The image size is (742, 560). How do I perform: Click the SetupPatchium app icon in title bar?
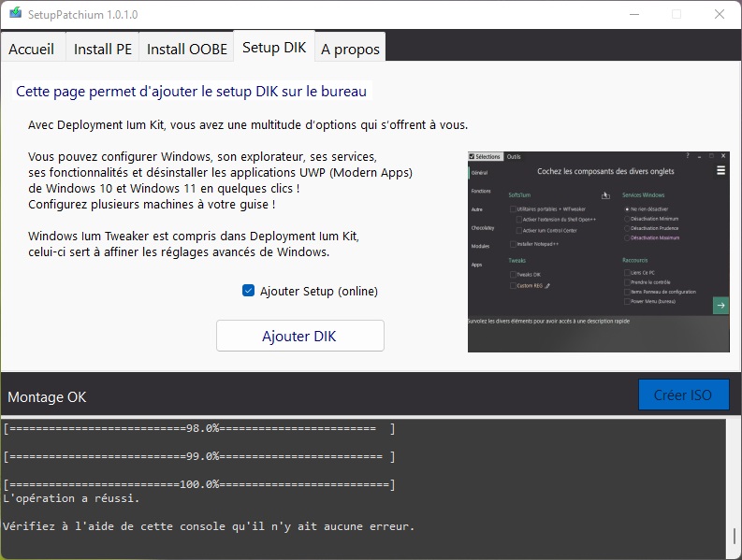point(15,15)
